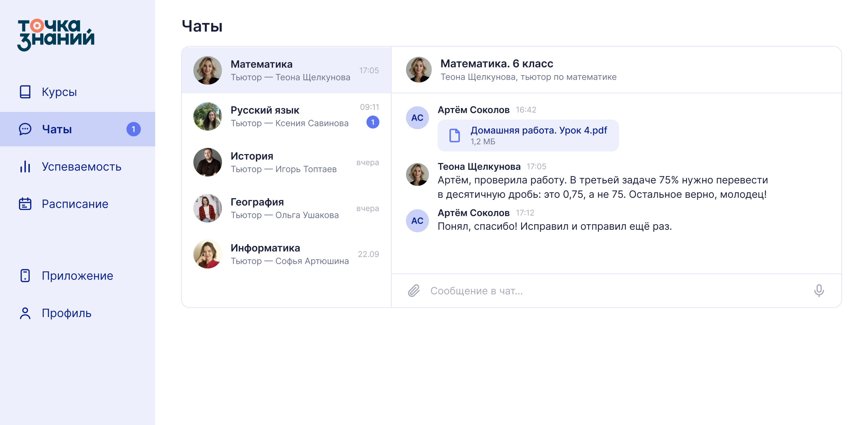Open the Математика chat with Теона Щелкунова
This screenshot has height=425, width=868.
286,70
